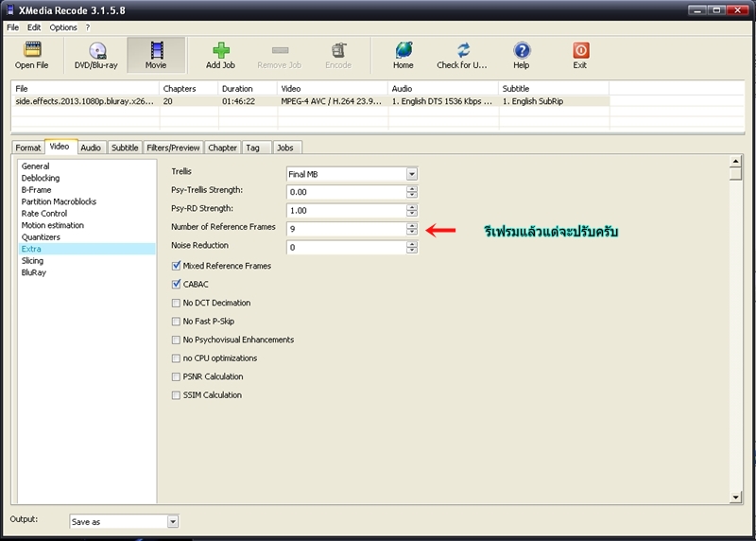Select the Slicing category
Viewport: 756px width, 541px height.
point(32,261)
